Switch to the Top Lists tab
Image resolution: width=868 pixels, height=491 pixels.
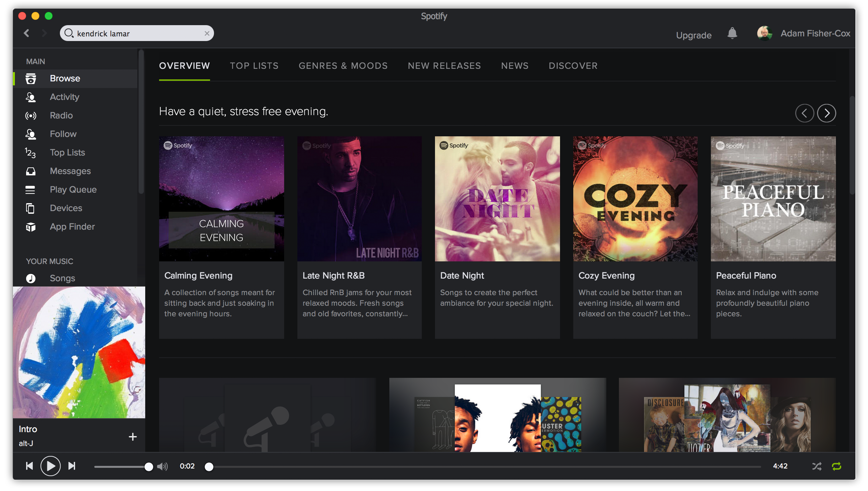click(254, 66)
